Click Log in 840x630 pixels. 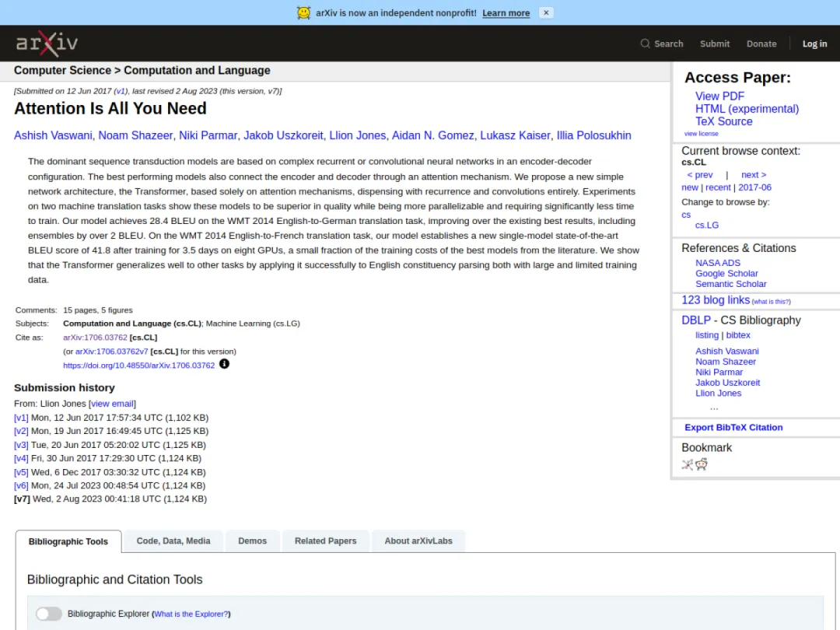(814, 44)
